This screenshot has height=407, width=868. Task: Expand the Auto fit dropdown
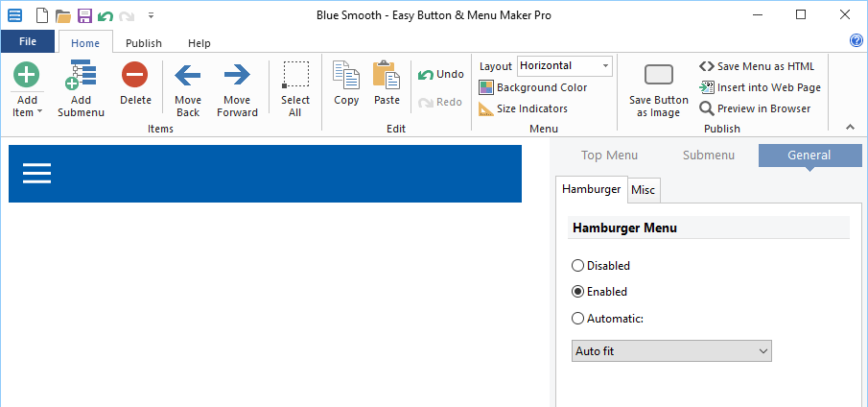coord(671,351)
